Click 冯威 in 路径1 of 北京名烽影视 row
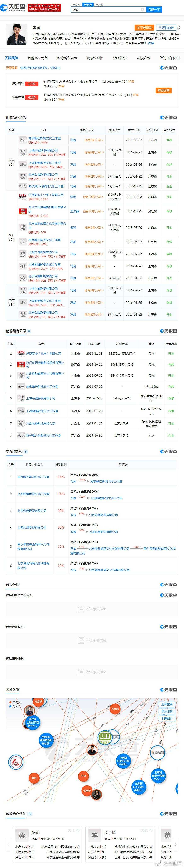 pos(73,515)
